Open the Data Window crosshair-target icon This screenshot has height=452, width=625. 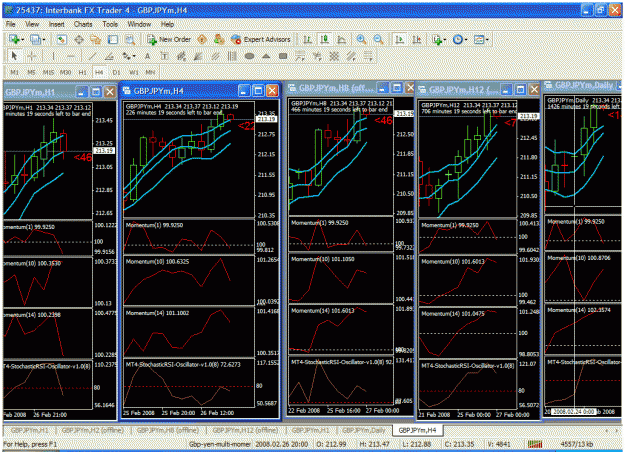79,39
